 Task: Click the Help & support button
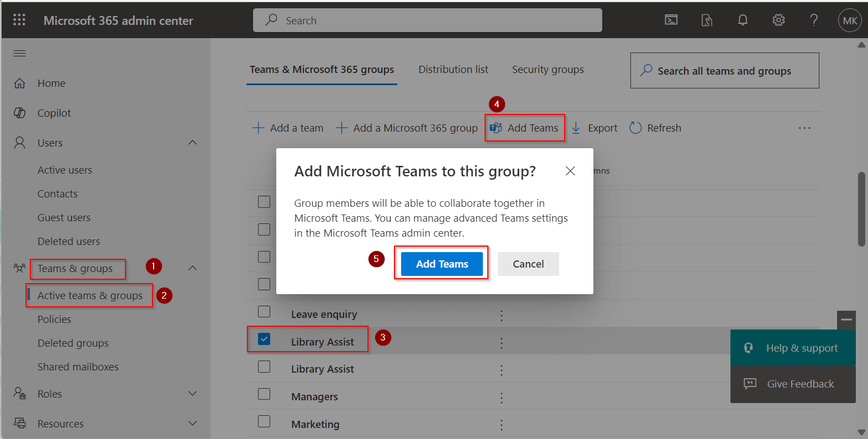point(793,348)
